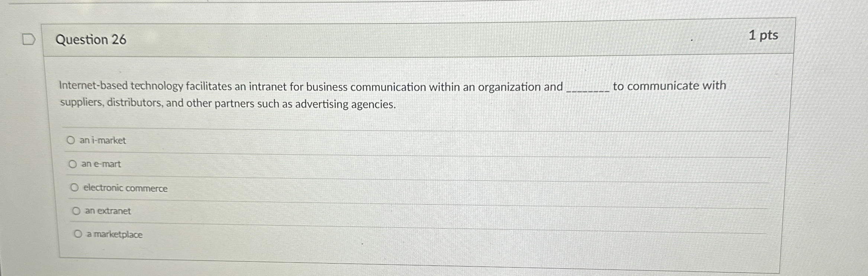
Task: Select the radio button for "an extranet"
Action: (77, 211)
